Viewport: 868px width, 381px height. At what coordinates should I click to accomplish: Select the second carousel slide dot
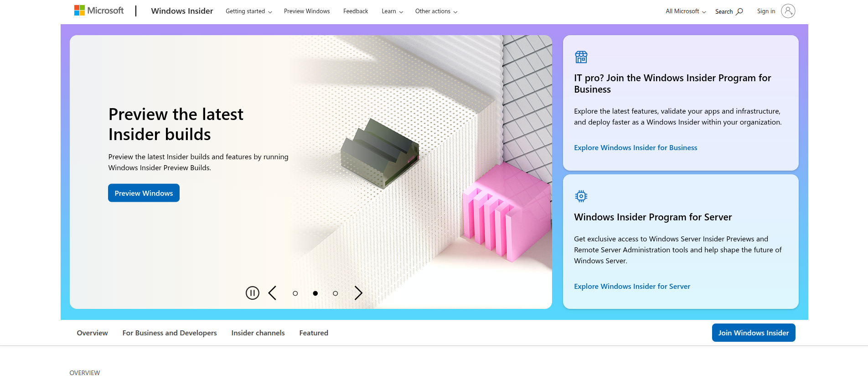point(315,293)
